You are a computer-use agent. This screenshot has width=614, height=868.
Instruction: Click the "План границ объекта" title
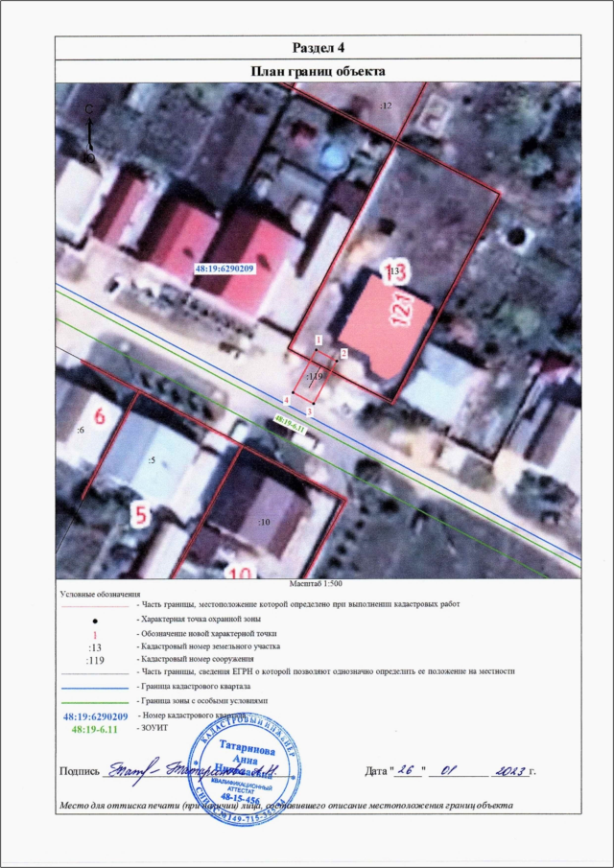[318, 71]
